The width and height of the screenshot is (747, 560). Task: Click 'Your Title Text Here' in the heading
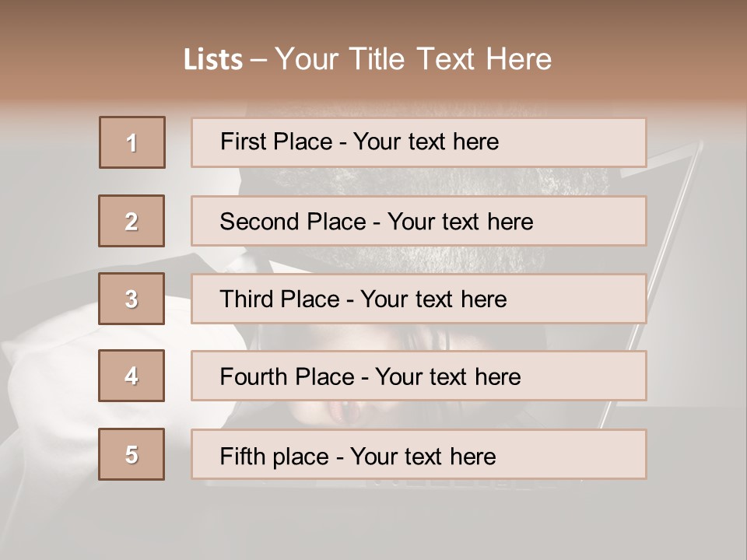413,60
